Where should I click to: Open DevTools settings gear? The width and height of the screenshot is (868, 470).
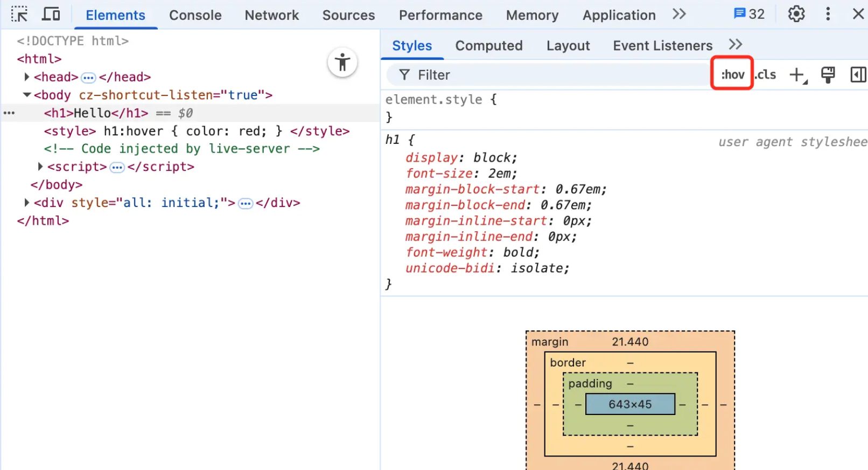(796, 14)
